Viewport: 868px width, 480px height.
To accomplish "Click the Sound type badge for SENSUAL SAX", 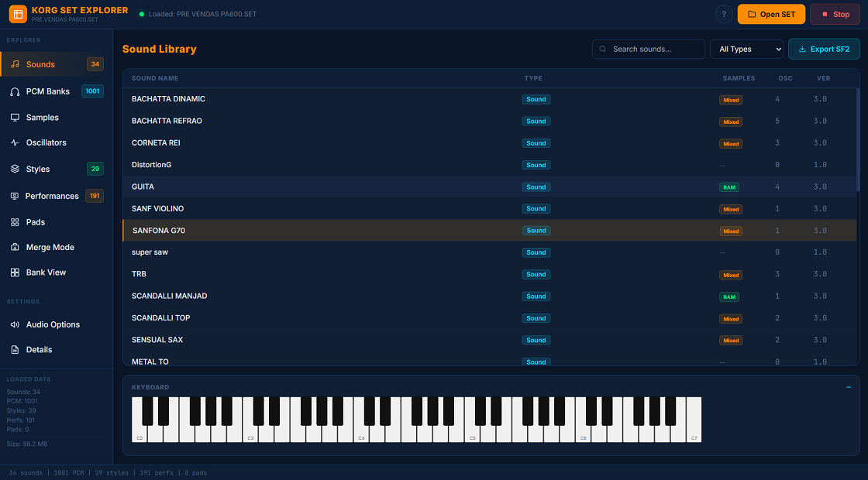I will [536, 340].
